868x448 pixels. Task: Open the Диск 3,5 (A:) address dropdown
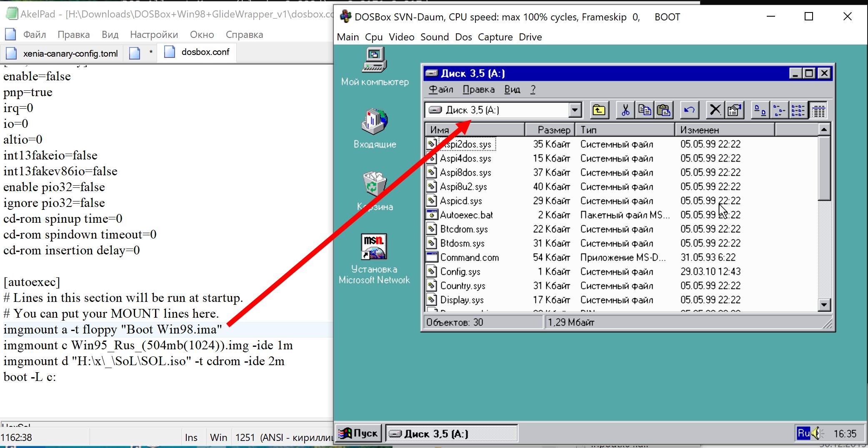click(575, 110)
